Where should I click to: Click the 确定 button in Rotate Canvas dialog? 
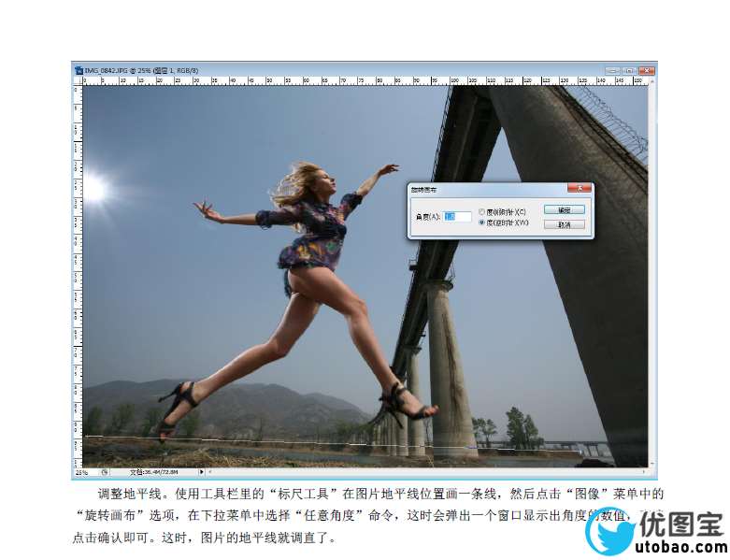click(564, 210)
